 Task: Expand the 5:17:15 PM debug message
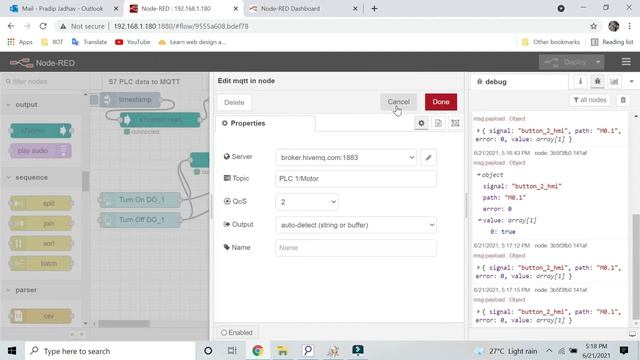pos(478,312)
